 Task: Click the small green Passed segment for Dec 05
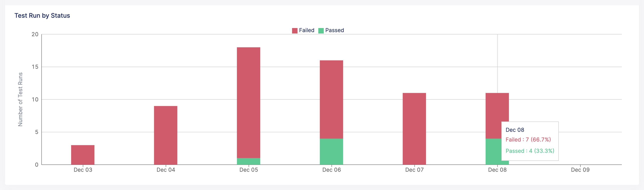249,161
